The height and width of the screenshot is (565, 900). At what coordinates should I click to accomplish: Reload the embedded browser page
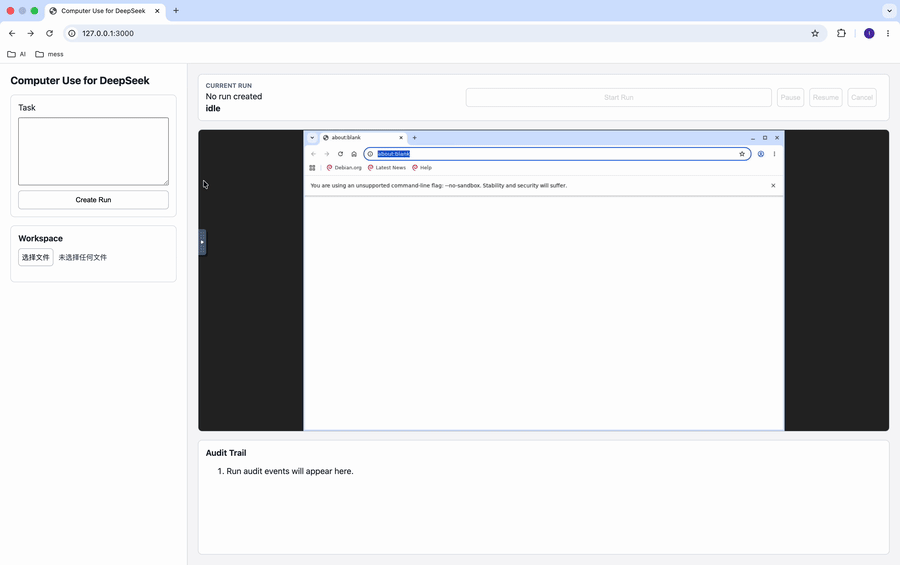[x=340, y=154]
